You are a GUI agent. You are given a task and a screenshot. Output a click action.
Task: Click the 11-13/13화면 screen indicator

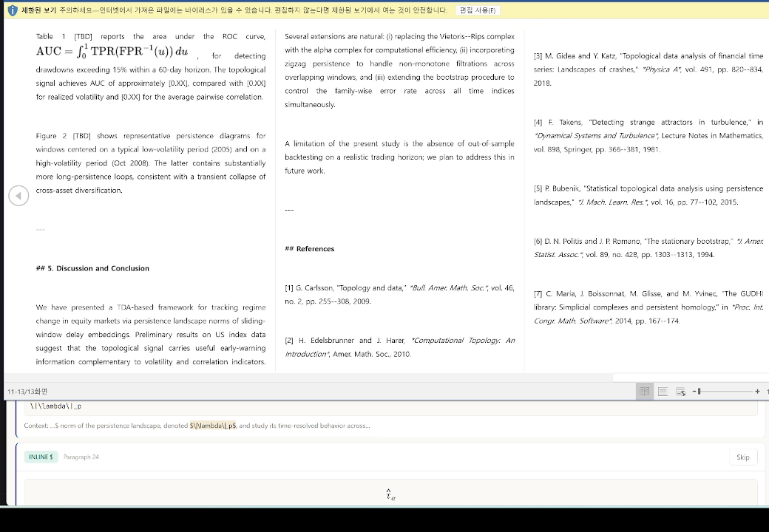point(27,392)
